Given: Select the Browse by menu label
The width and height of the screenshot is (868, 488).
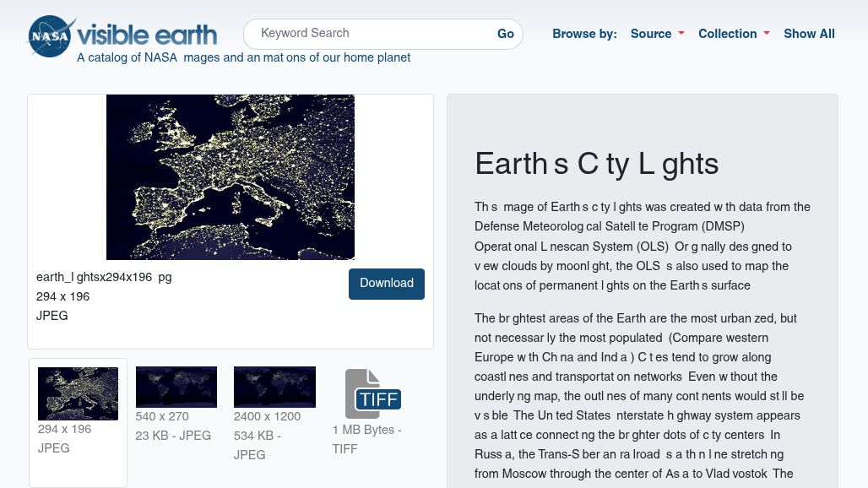Looking at the screenshot, I should click(x=584, y=35).
